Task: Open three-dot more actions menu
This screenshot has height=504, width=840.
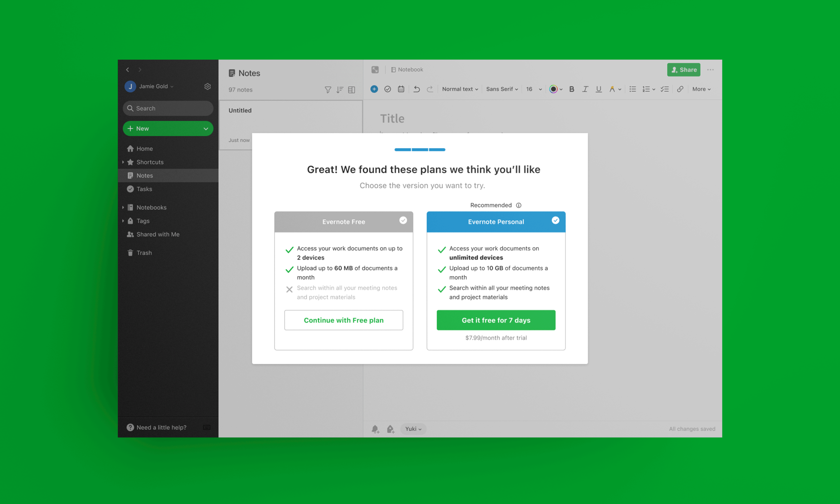Action: click(x=710, y=70)
